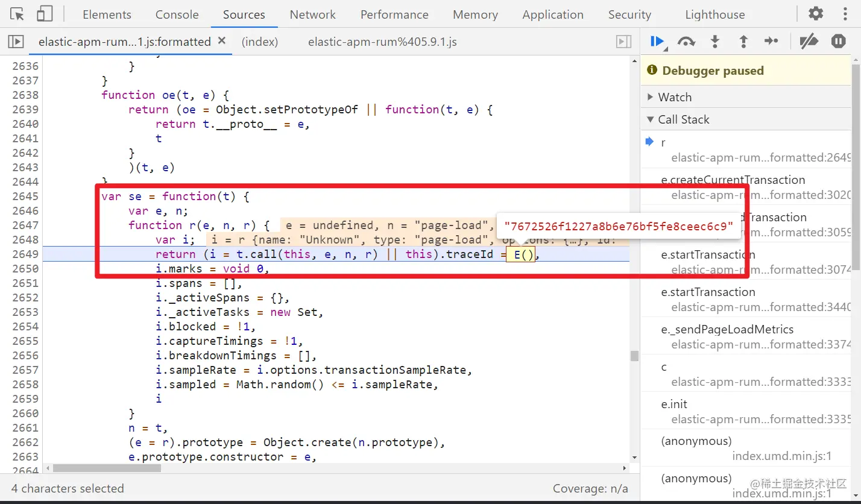861x504 pixels.
Task: Open the Lighthouse panel
Action: [x=714, y=14]
